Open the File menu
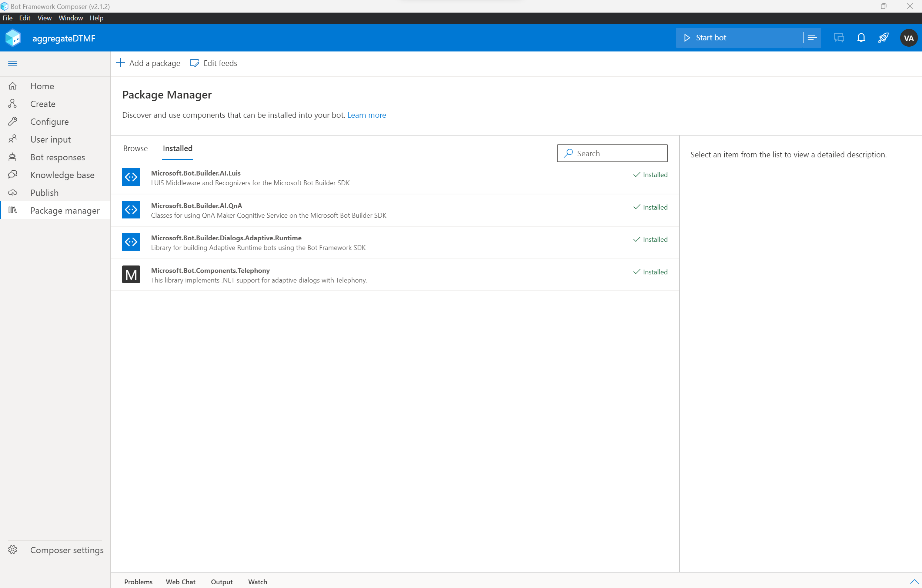The width and height of the screenshot is (922, 588). tap(7, 18)
